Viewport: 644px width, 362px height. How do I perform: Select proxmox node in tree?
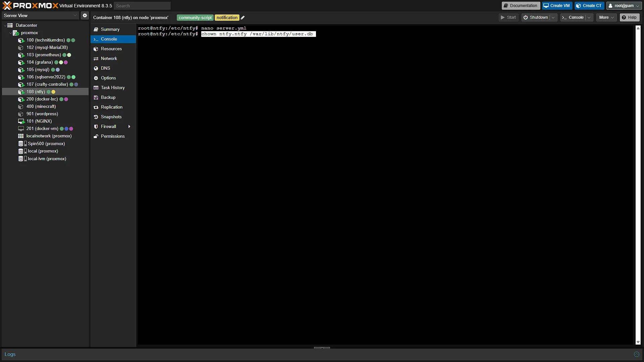coord(29,33)
